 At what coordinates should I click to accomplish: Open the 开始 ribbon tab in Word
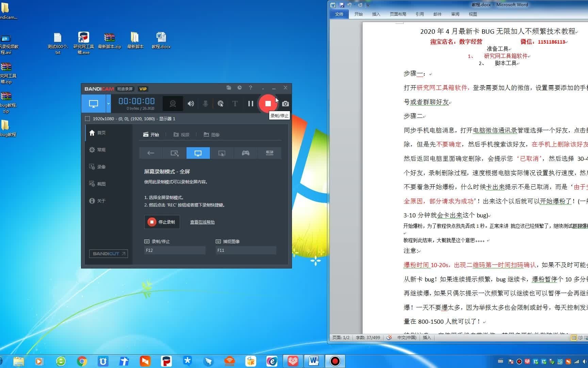tap(358, 14)
